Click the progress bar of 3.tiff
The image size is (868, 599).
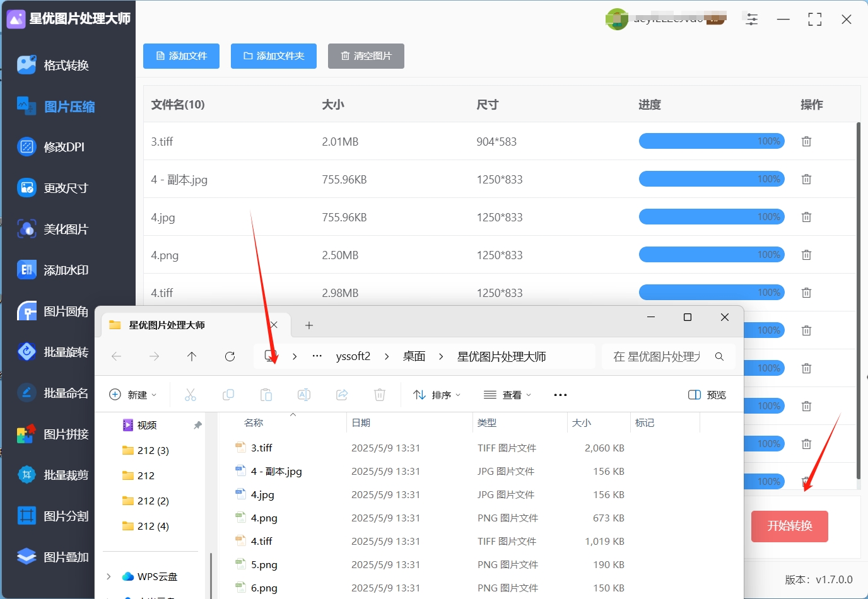[712, 141]
